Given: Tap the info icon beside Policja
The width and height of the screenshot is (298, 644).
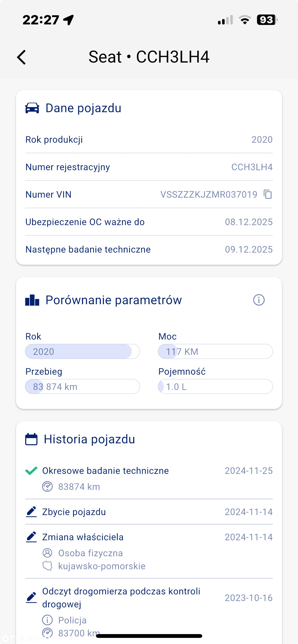Looking at the screenshot, I should (x=47, y=620).
